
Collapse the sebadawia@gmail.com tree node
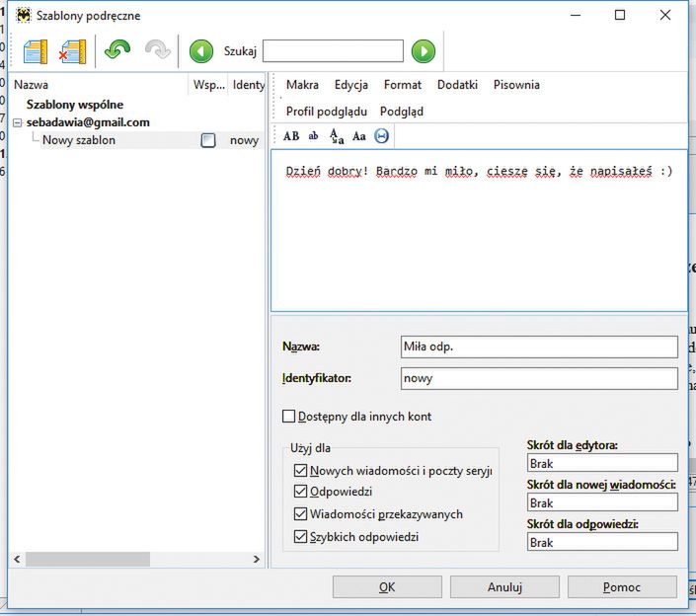point(17,122)
